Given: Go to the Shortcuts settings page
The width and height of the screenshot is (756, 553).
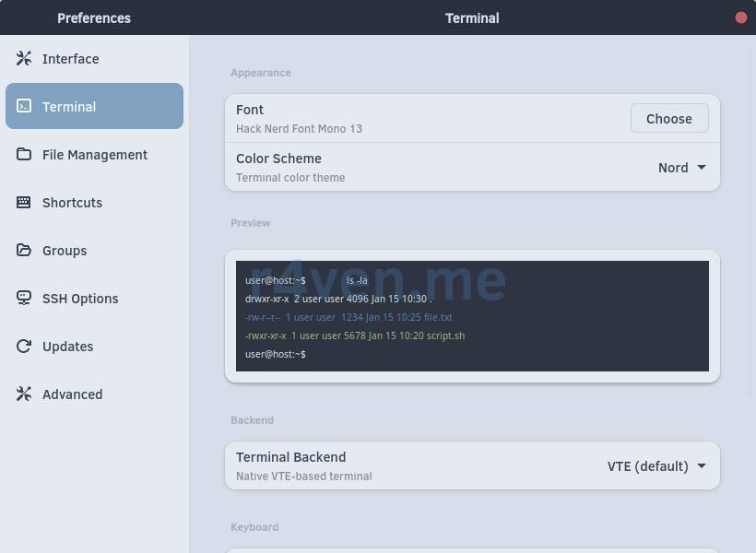Looking at the screenshot, I should pos(72,203).
